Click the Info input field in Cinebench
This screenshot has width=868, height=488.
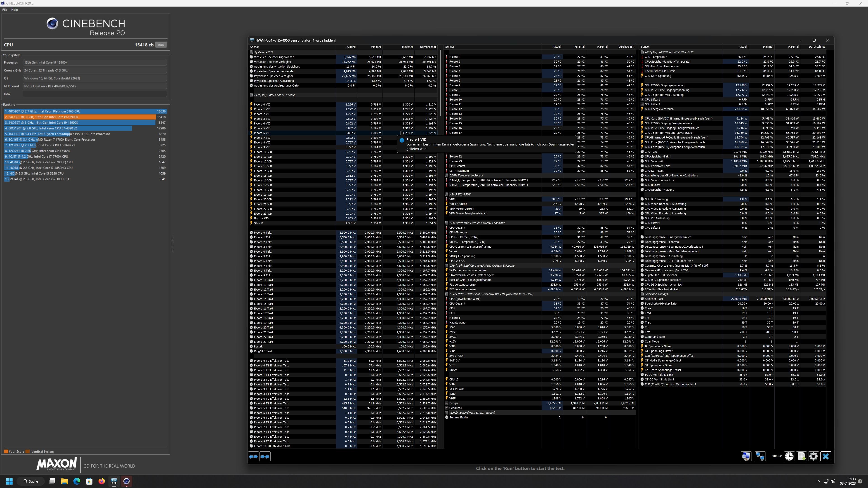(x=95, y=94)
